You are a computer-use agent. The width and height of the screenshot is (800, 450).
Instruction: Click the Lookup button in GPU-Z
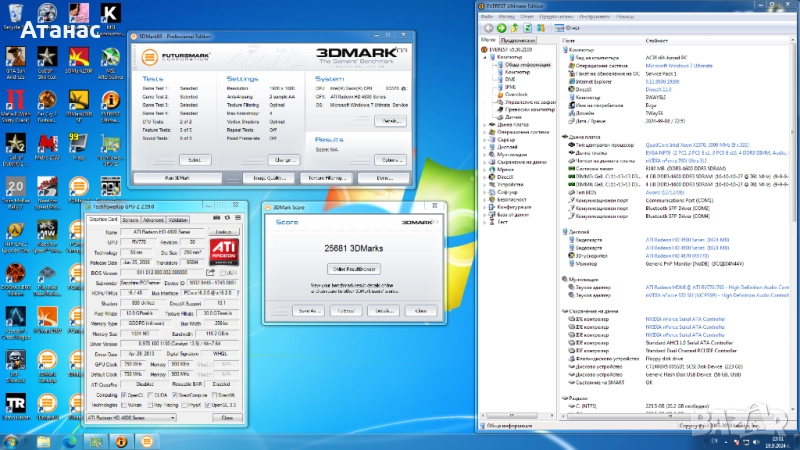[226, 231]
